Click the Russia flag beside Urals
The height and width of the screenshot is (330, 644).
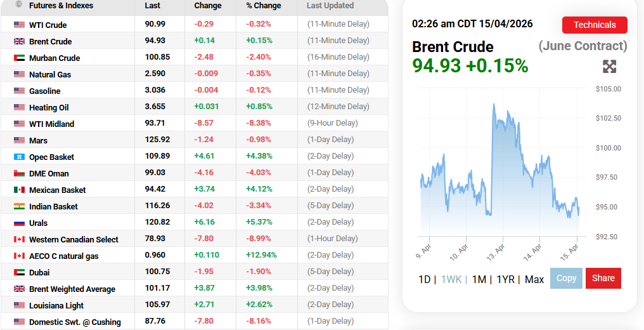[x=19, y=223]
